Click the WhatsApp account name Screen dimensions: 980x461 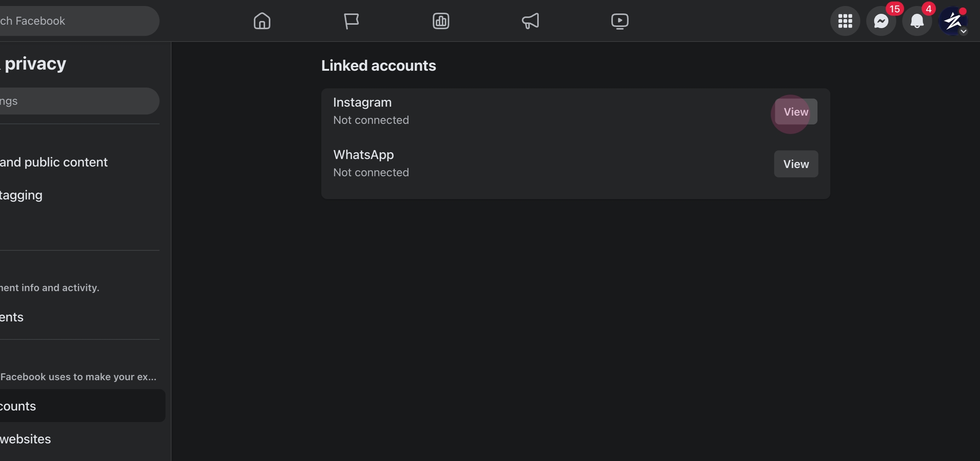point(363,155)
